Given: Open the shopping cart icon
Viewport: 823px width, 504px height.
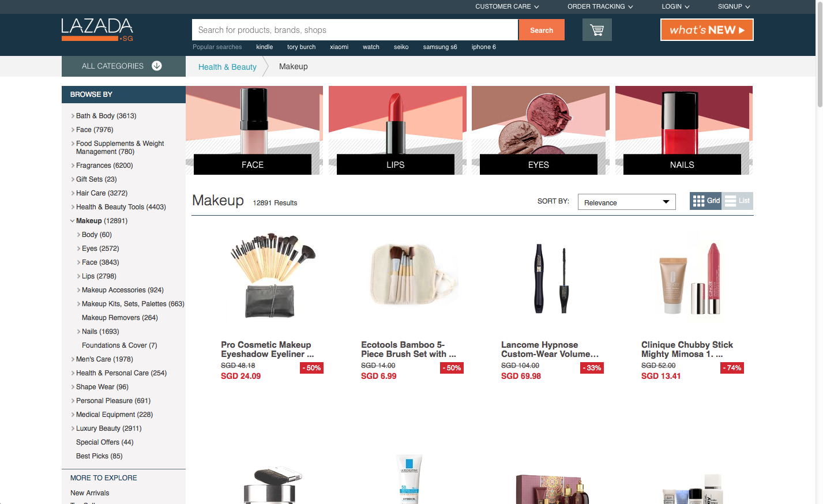Looking at the screenshot, I should pyautogui.click(x=597, y=30).
